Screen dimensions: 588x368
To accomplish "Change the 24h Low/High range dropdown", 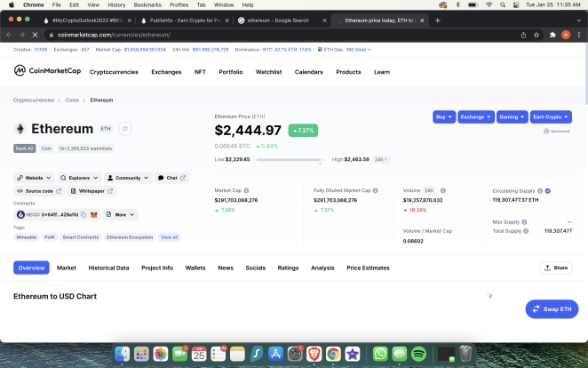I will point(381,159).
